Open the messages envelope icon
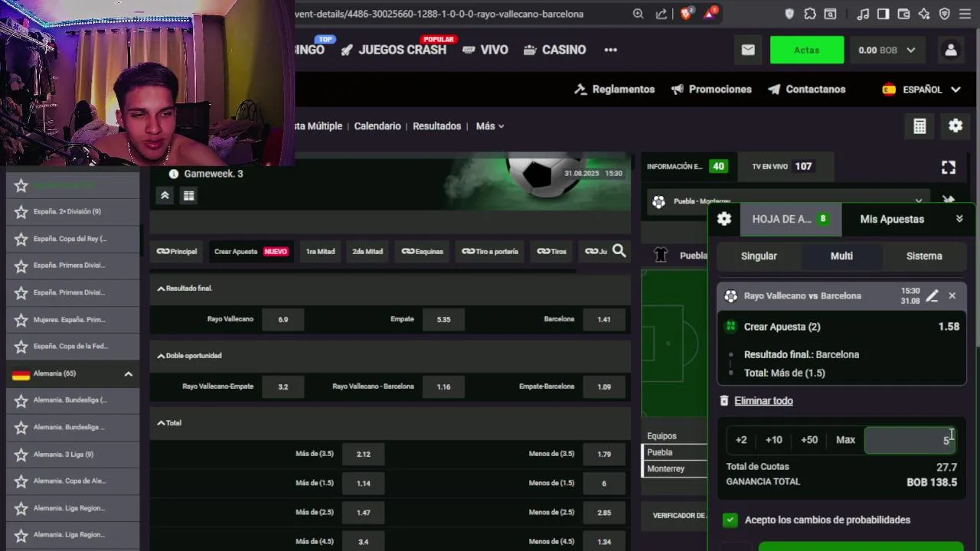 [748, 50]
